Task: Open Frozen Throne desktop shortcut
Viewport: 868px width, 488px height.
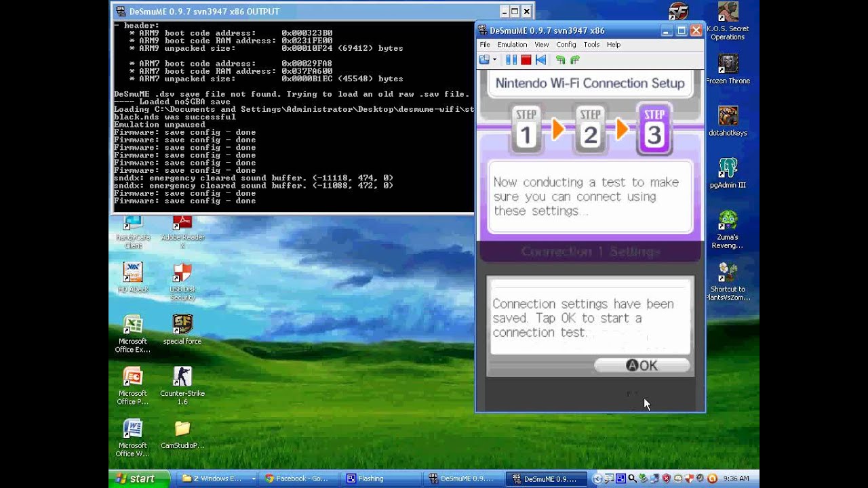Action: pos(728,69)
